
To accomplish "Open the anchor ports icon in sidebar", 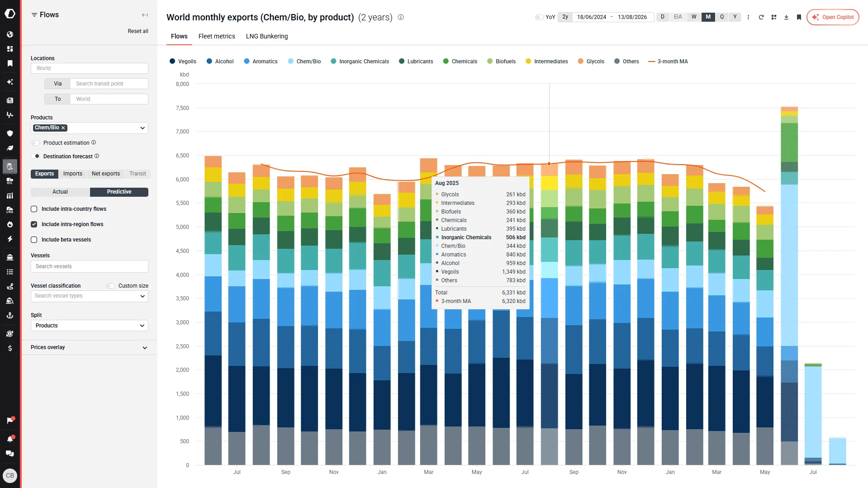I will (x=10, y=315).
